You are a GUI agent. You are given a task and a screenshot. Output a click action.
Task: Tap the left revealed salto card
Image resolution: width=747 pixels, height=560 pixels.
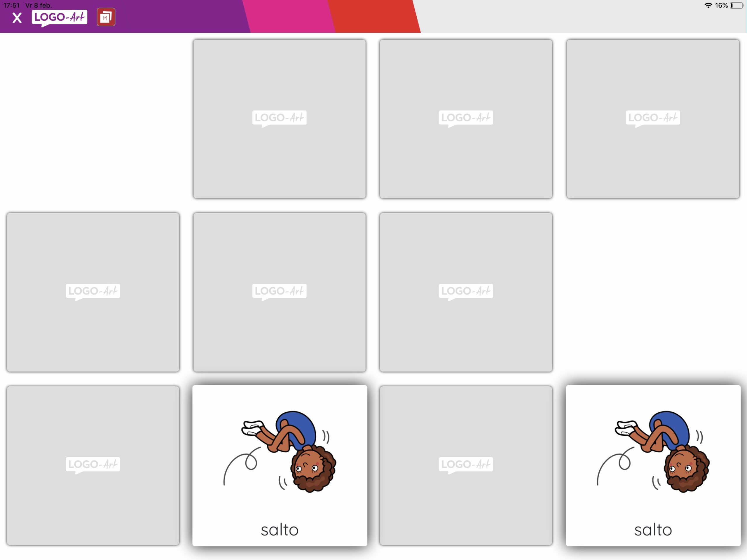(x=279, y=453)
